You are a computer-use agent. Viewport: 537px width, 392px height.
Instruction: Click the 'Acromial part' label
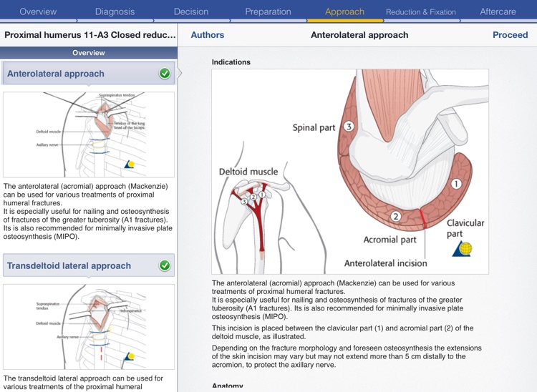click(x=390, y=240)
